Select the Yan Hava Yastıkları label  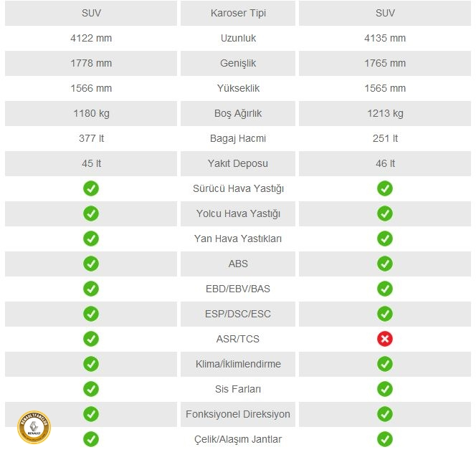(238, 239)
